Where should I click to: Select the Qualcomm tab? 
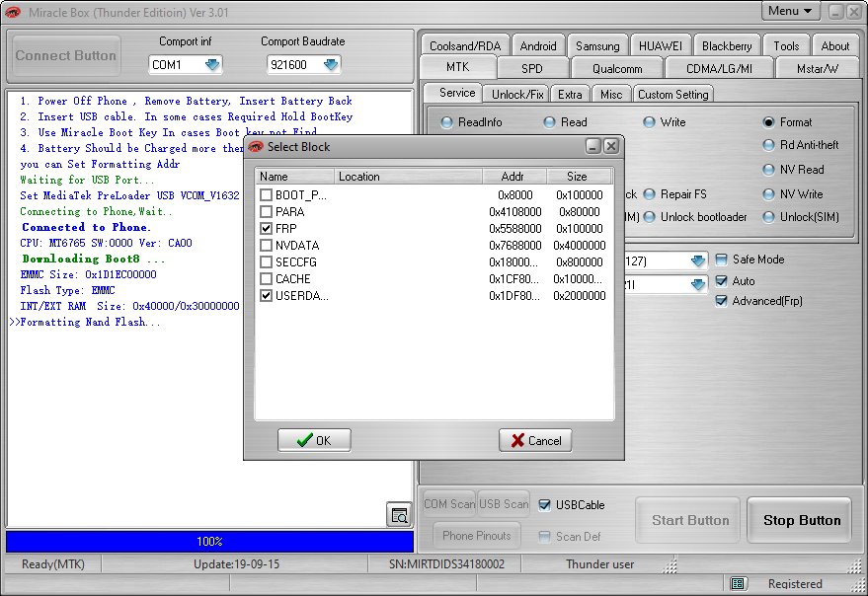[617, 69]
